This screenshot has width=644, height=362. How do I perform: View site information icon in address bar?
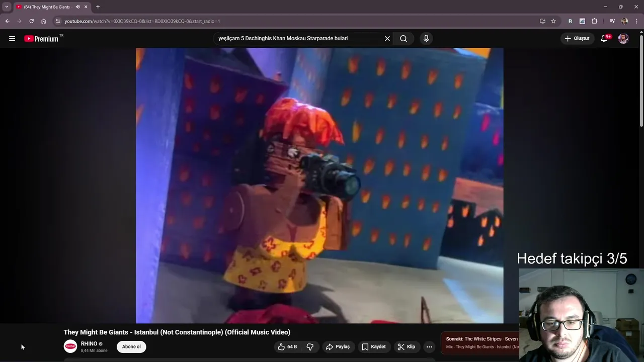[58, 21]
